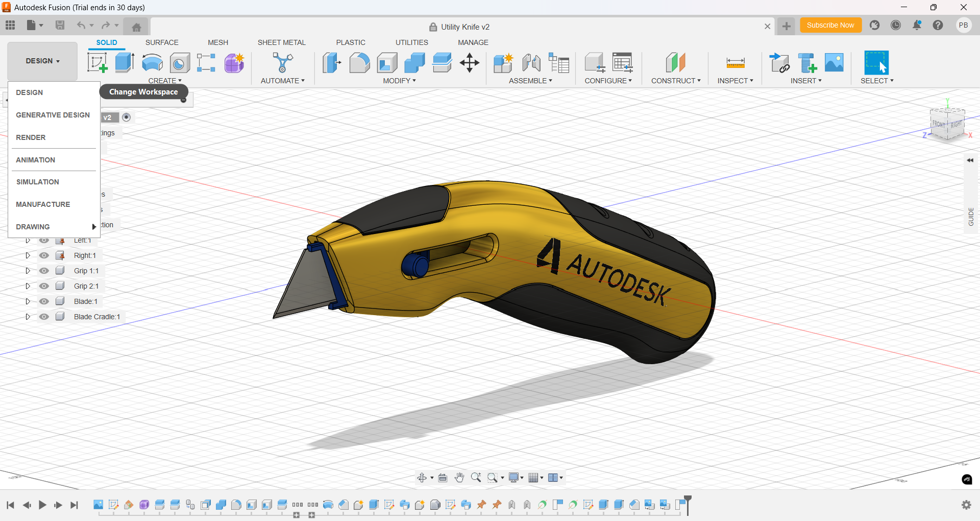
Task: Open the Help question mark icon
Action: (938, 25)
